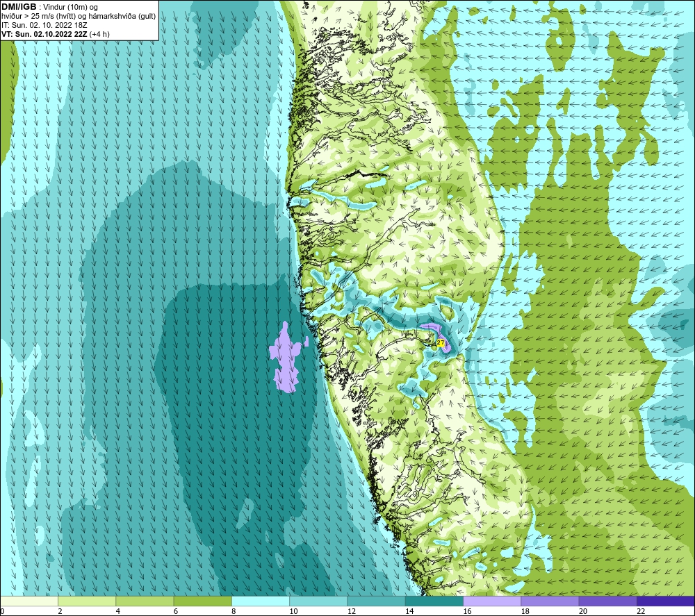Click the "0" label on the color scale
This screenshot has width=695, height=616.
click(x=2, y=611)
